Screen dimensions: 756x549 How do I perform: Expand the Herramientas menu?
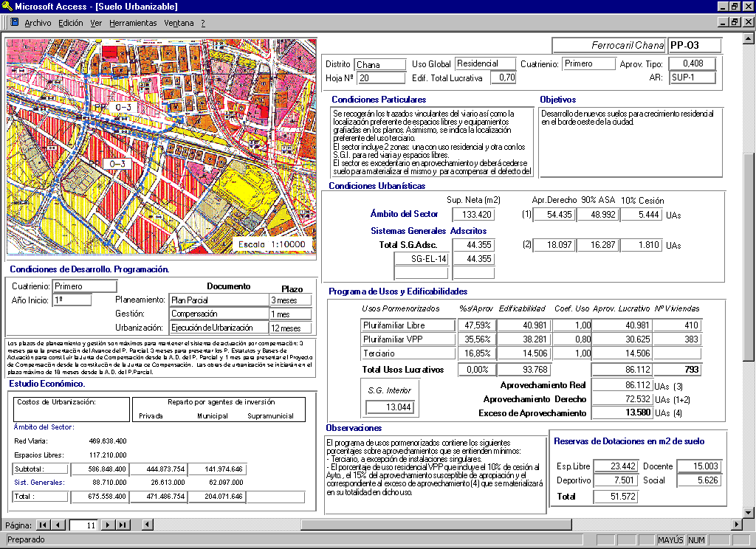click(x=134, y=23)
